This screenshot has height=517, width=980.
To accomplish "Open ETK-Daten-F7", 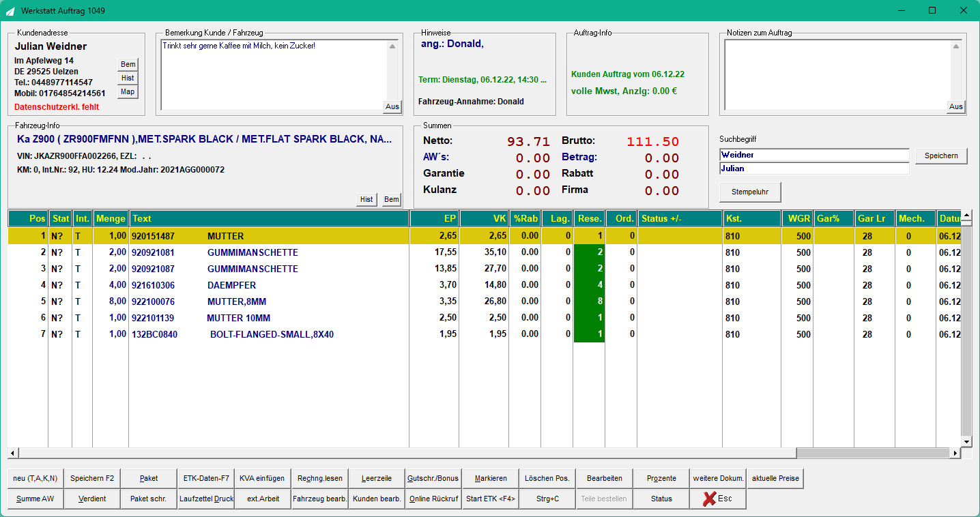I will point(206,479).
